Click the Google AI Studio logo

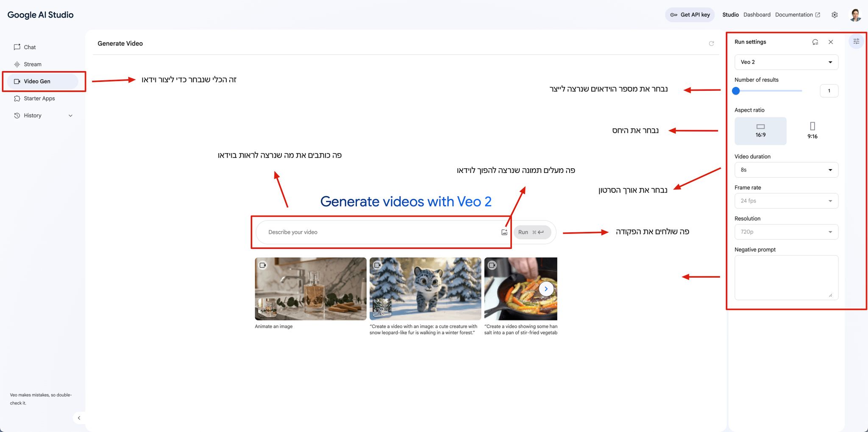coord(40,15)
